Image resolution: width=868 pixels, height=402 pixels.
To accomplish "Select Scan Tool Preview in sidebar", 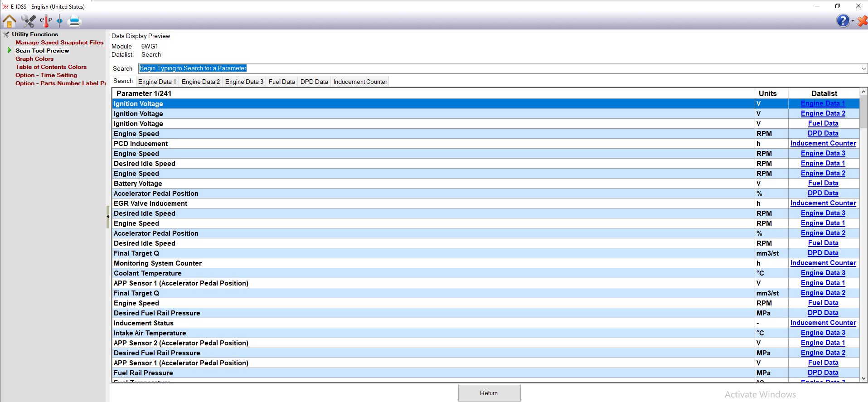I will point(42,51).
